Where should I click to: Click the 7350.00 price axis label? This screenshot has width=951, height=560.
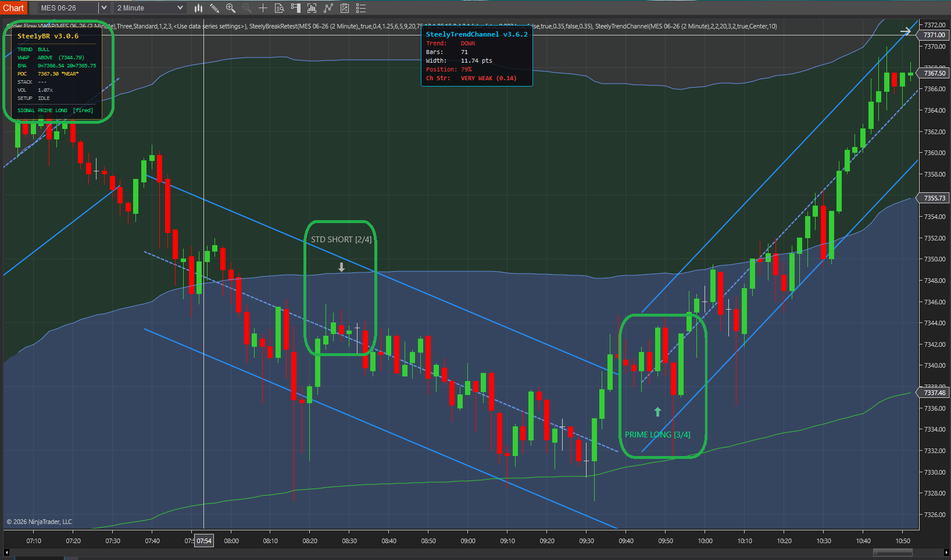[x=935, y=259]
